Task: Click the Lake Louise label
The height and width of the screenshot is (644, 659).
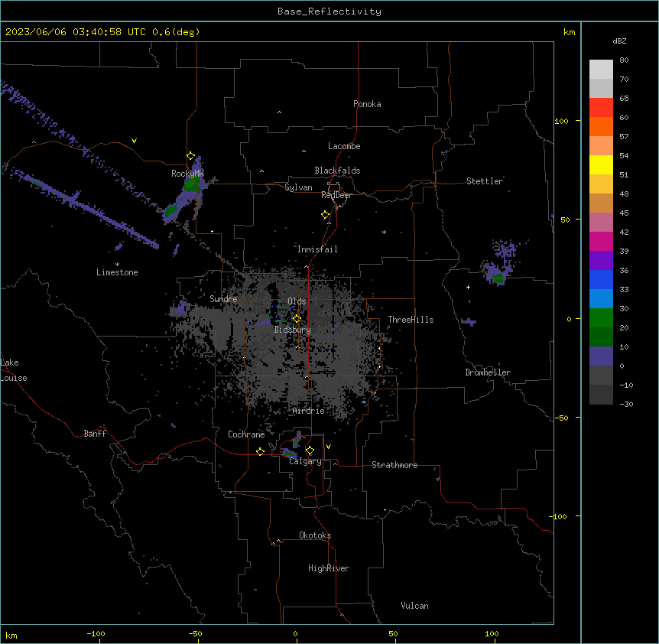Action: click(14, 370)
